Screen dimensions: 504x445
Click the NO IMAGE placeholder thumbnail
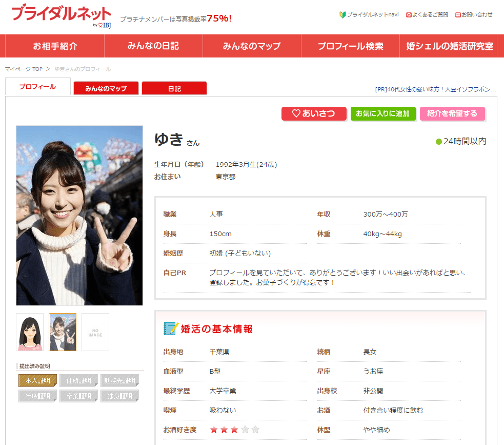95,332
